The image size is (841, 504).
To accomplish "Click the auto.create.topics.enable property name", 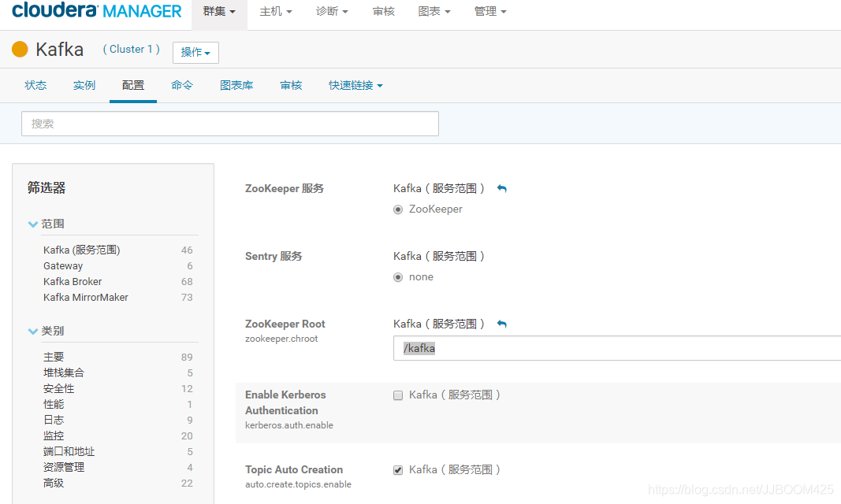I will point(298,484).
